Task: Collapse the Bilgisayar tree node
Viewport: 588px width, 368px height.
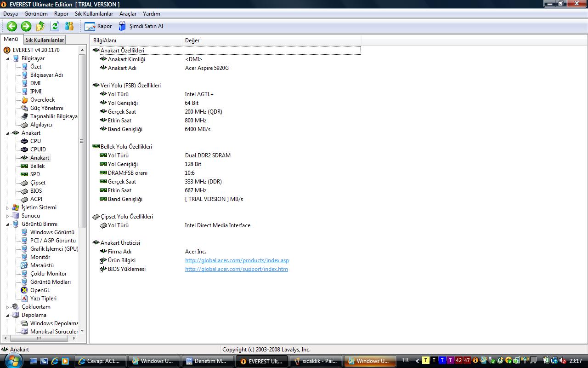Action: pyautogui.click(x=7, y=58)
